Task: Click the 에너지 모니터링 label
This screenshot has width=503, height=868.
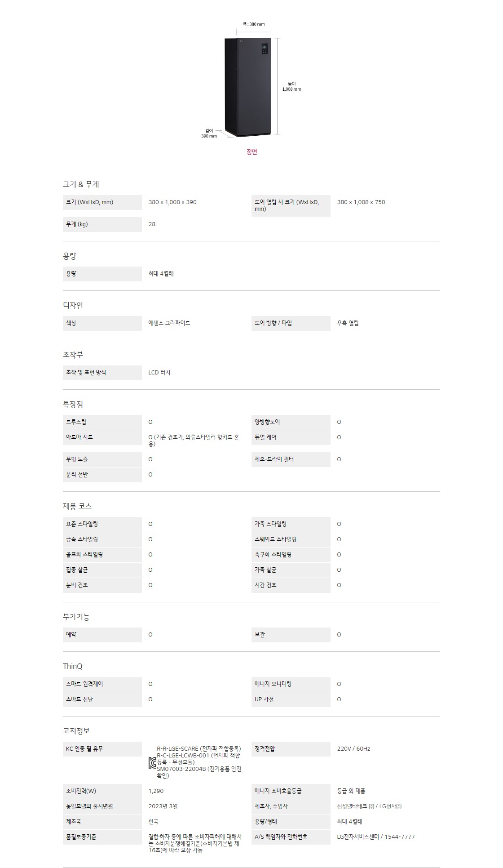Action: coord(273,684)
